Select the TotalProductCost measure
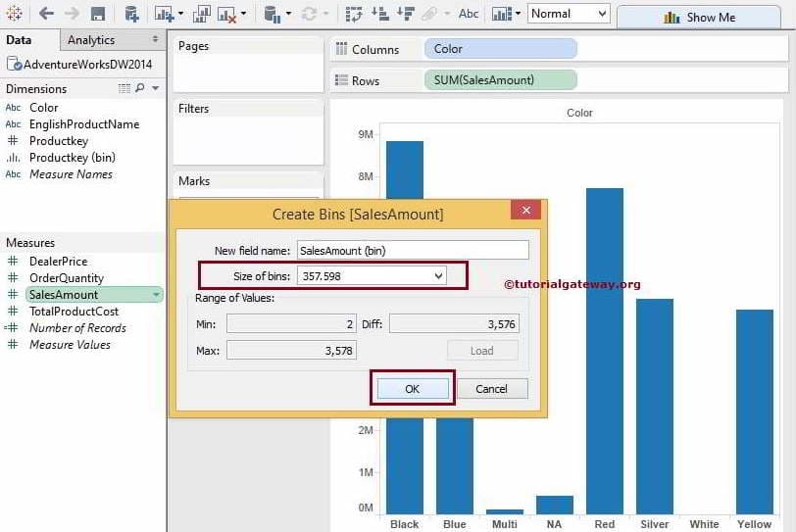Image resolution: width=796 pixels, height=532 pixels. click(x=74, y=312)
